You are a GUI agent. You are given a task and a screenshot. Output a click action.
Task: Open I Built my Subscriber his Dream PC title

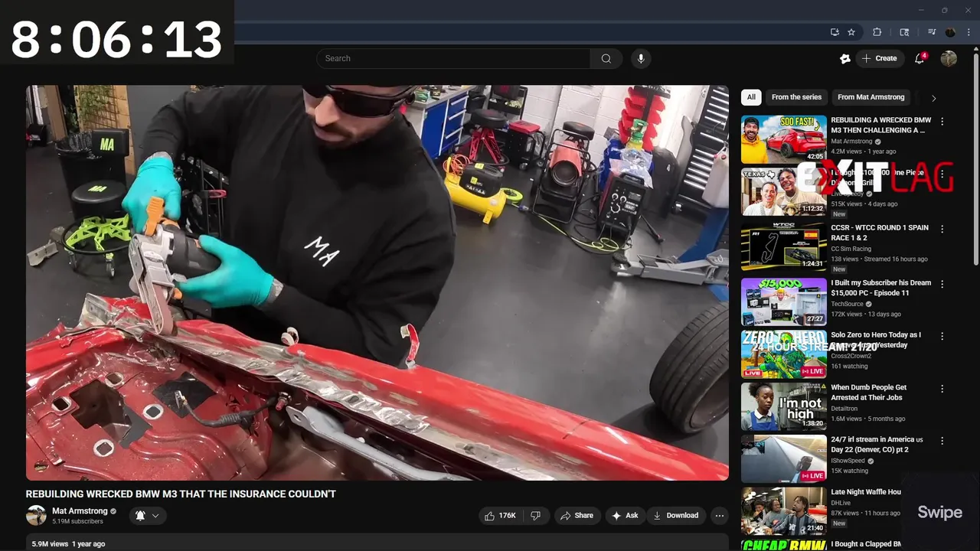(881, 288)
